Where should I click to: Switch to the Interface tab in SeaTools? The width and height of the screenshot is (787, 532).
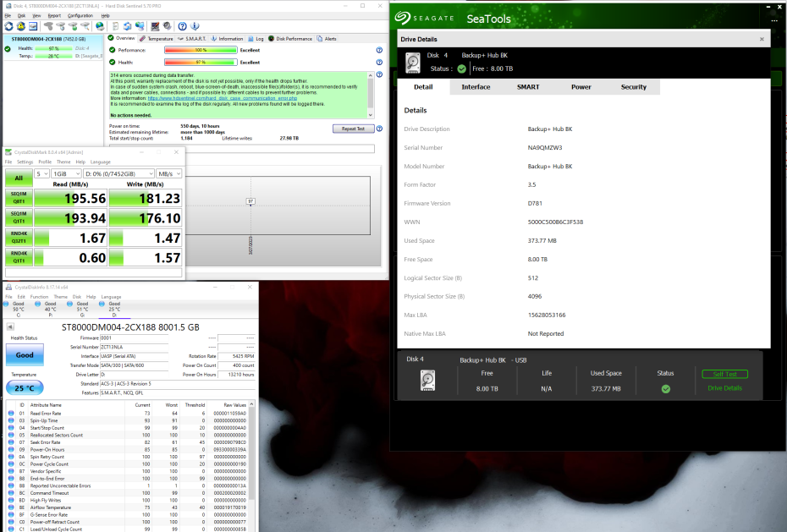click(476, 87)
